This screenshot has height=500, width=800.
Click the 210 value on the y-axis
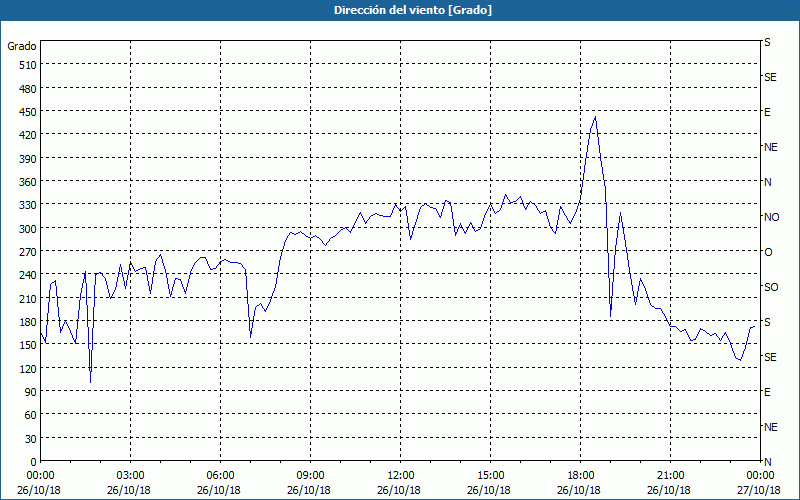point(28,298)
